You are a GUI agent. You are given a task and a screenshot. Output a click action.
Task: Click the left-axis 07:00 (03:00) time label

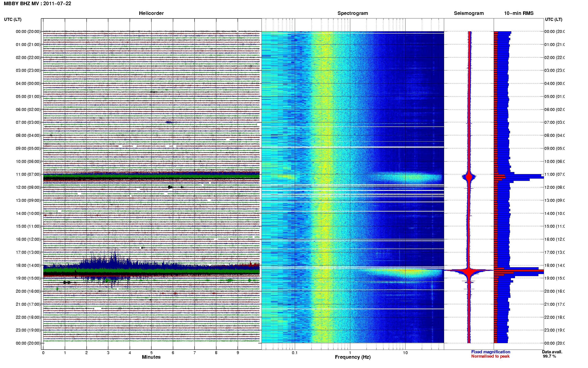tap(28, 122)
